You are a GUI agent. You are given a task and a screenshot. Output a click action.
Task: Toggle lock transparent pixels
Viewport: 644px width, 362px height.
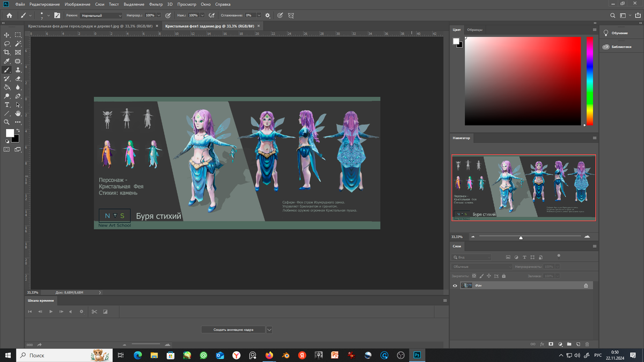pyautogui.click(x=474, y=276)
